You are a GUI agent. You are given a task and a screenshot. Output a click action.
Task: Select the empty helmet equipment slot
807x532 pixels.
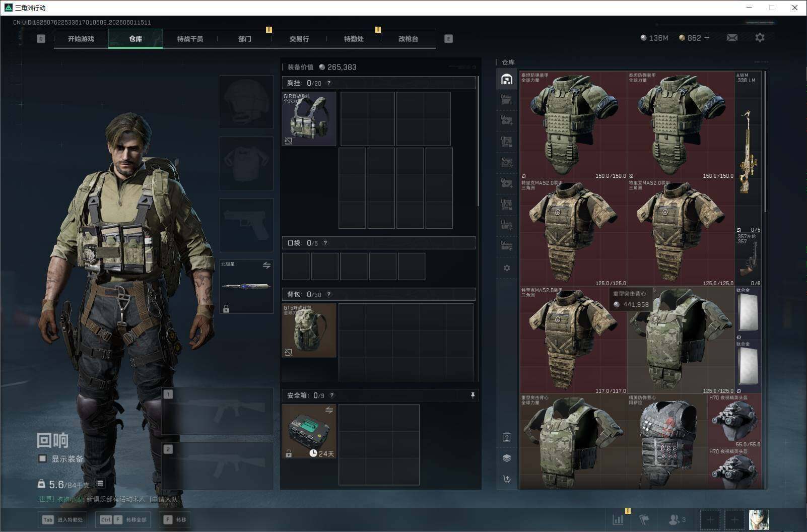(246, 102)
